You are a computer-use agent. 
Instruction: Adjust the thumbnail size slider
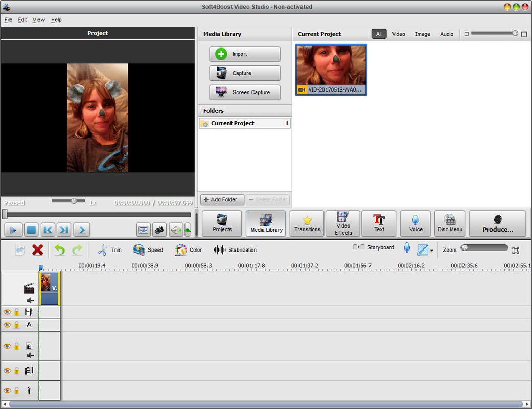[495, 33]
